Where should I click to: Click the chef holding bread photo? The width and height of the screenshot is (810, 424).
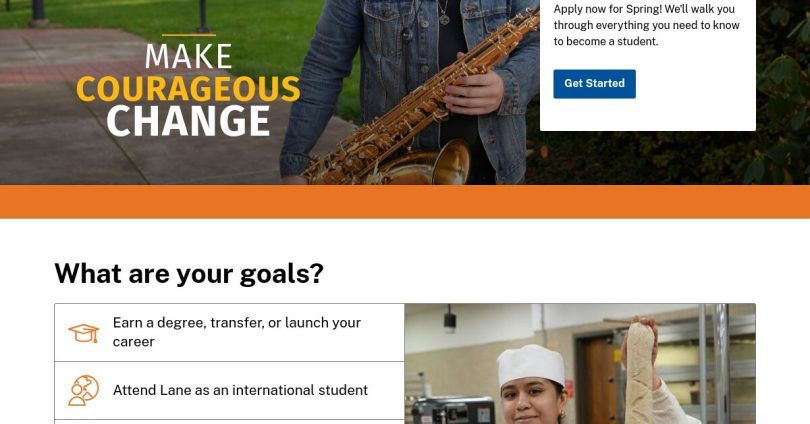[580, 364]
